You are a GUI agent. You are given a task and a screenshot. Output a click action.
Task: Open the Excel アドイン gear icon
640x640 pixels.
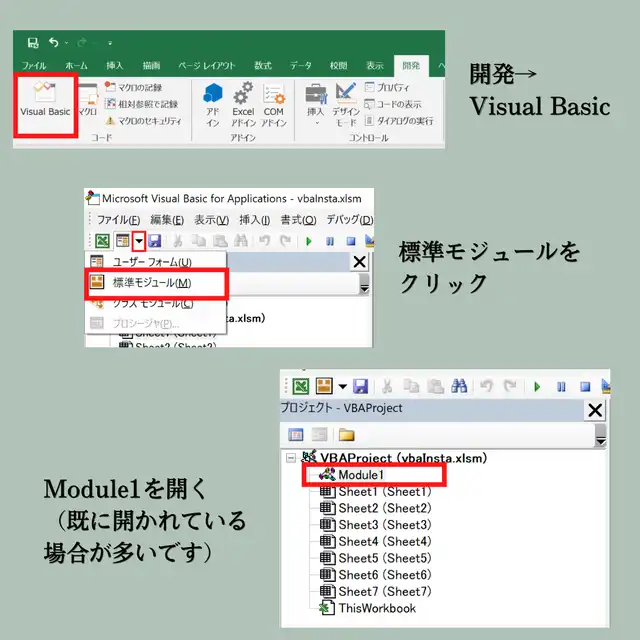click(x=243, y=103)
